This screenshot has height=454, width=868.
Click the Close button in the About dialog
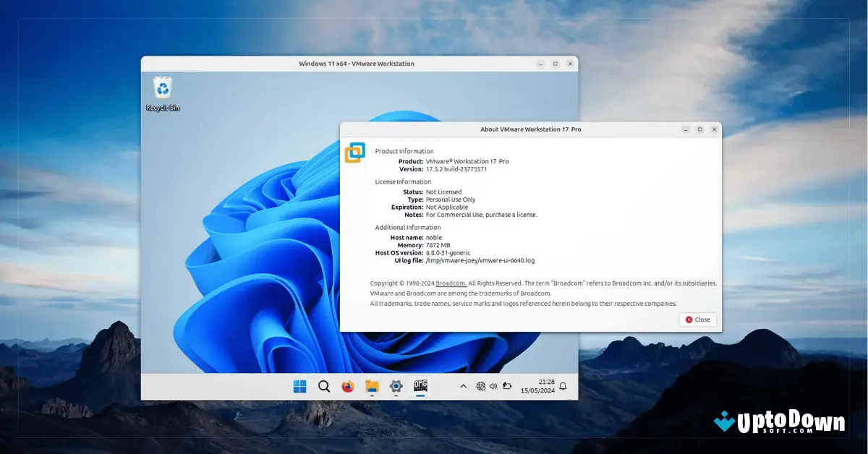[697, 320]
